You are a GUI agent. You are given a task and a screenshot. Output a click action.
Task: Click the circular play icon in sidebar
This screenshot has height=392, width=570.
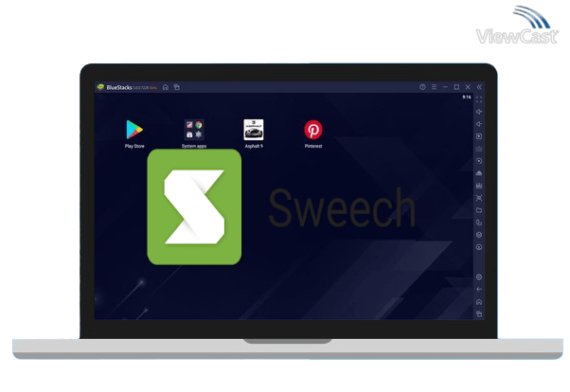[479, 161]
